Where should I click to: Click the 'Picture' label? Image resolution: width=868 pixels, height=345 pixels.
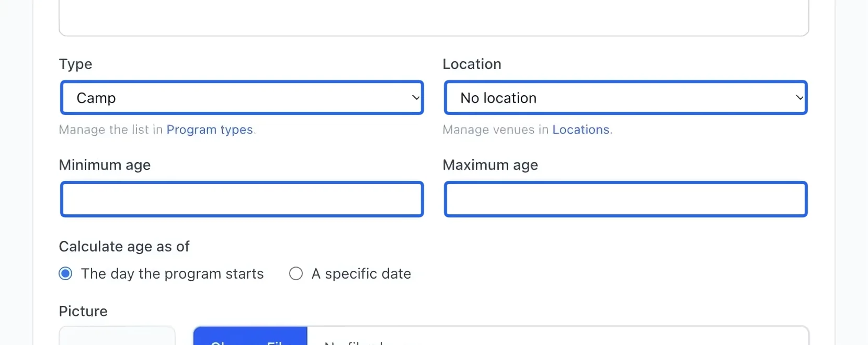coord(83,312)
